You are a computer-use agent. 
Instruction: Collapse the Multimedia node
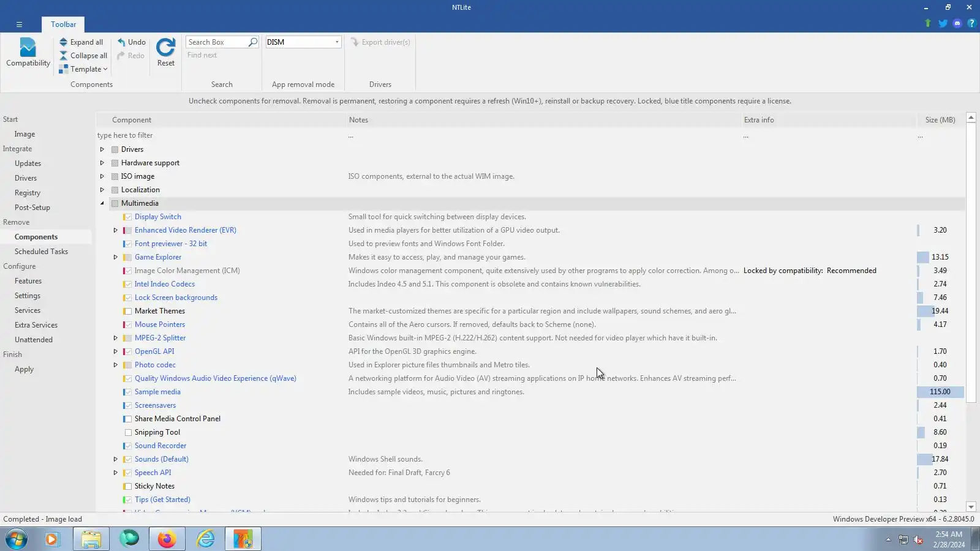(x=102, y=203)
